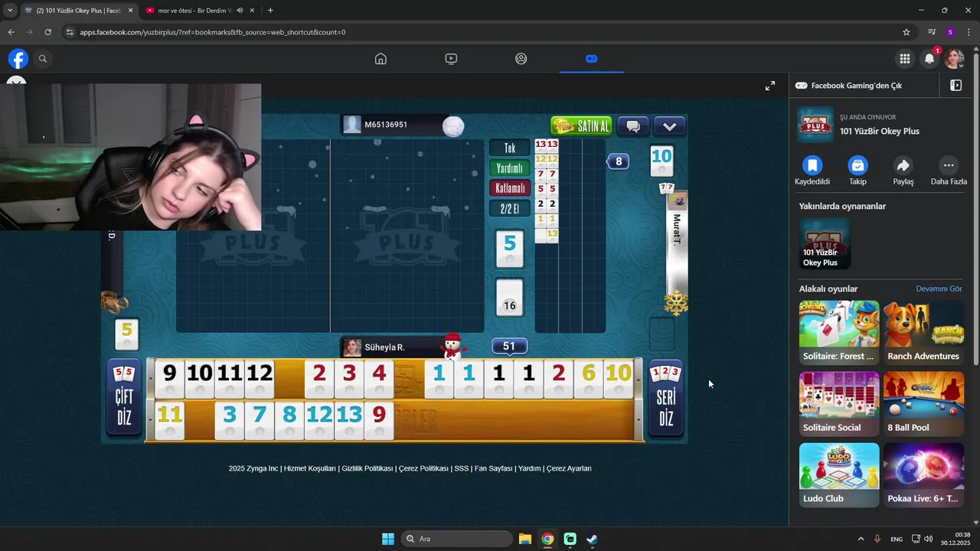980x551 pixels.
Task: Click the Fan Sayfası link
Action: [x=493, y=468]
